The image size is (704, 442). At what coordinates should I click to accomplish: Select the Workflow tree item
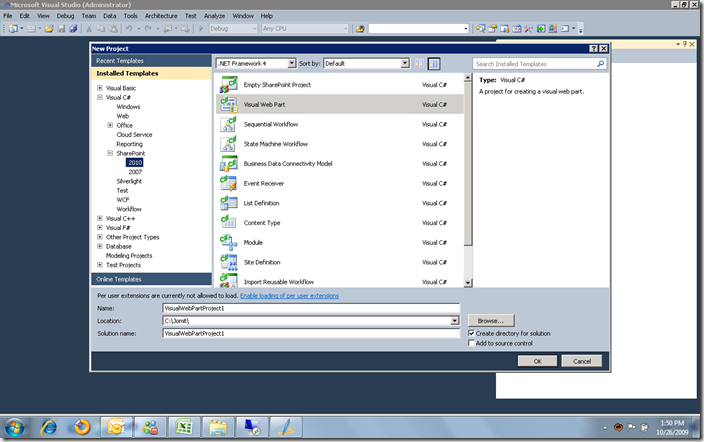[x=129, y=209]
